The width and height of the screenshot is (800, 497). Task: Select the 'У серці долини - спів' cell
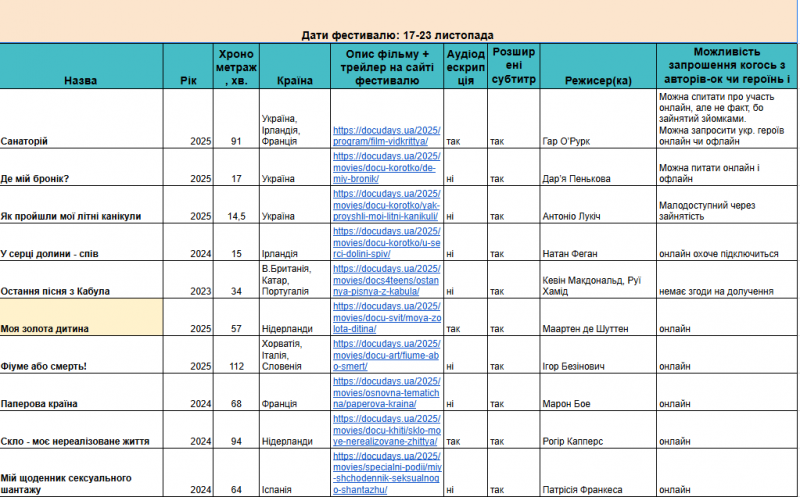click(81, 242)
